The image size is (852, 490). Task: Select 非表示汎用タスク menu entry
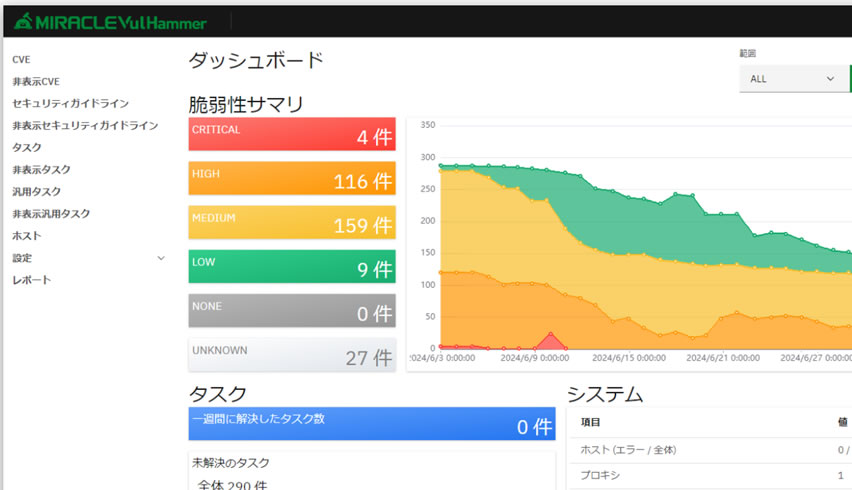coord(51,214)
